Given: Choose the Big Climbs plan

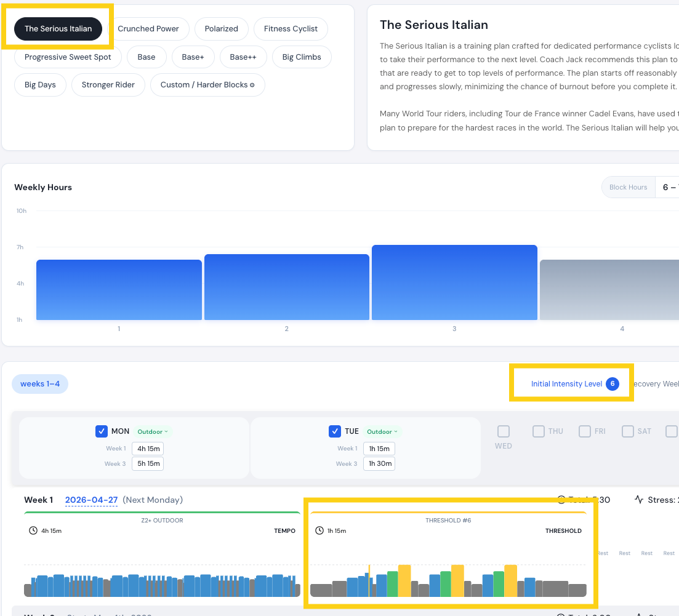Looking at the screenshot, I should pyautogui.click(x=302, y=57).
